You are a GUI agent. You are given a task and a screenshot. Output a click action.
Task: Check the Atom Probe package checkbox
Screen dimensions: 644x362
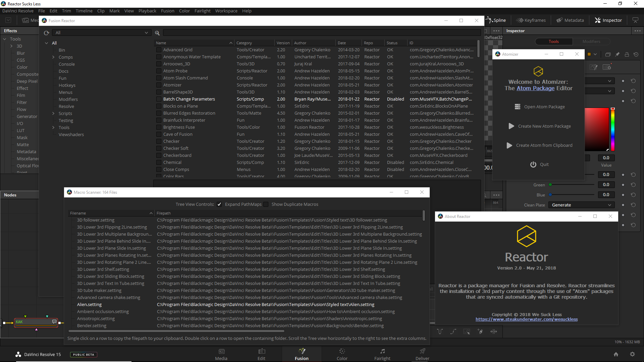click(159, 71)
